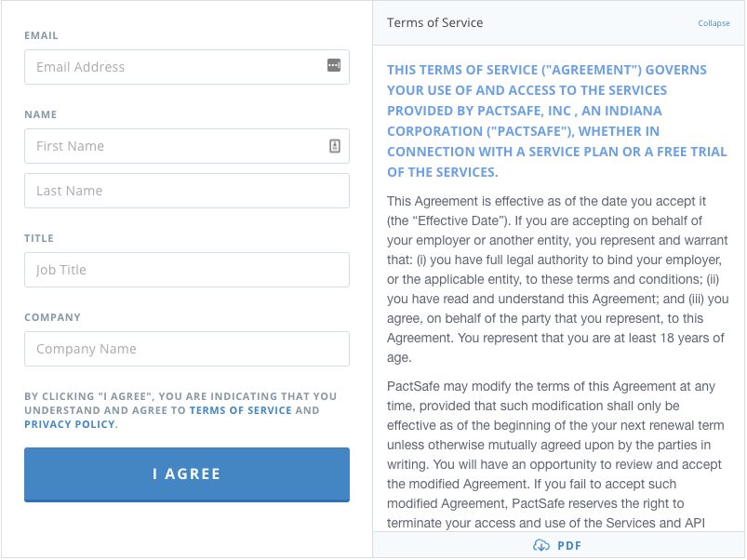The height and width of the screenshot is (560, 747).
Task: Click the contact autofill icon in First Name field
Action: (335, 146)
